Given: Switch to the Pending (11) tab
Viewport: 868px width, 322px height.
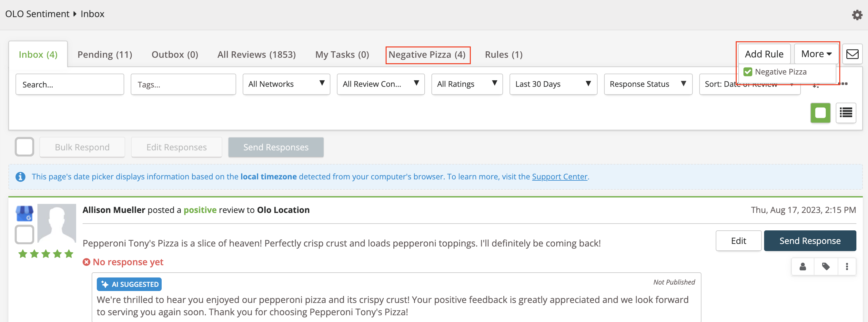Looking at the screenshot, I should pyautogui.click(x=105, y=54).
